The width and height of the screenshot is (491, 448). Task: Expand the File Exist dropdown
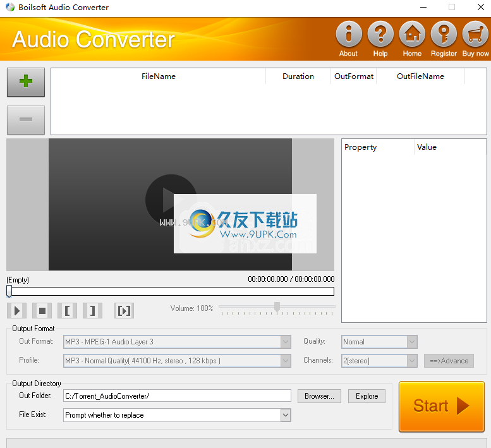(285, 415)
